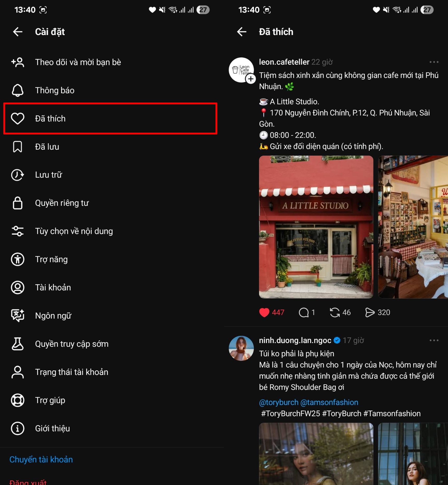Open the @toryburch mention link

(x=278, y=402)
